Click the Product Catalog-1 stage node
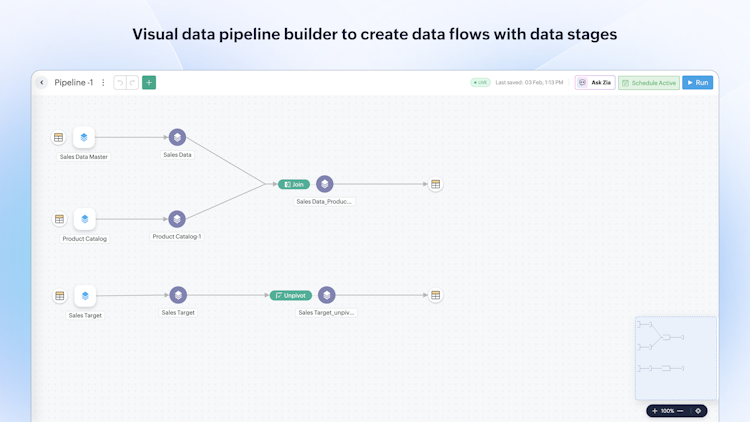The height and width of the screenshot is (422, 750). click(177, 219)
